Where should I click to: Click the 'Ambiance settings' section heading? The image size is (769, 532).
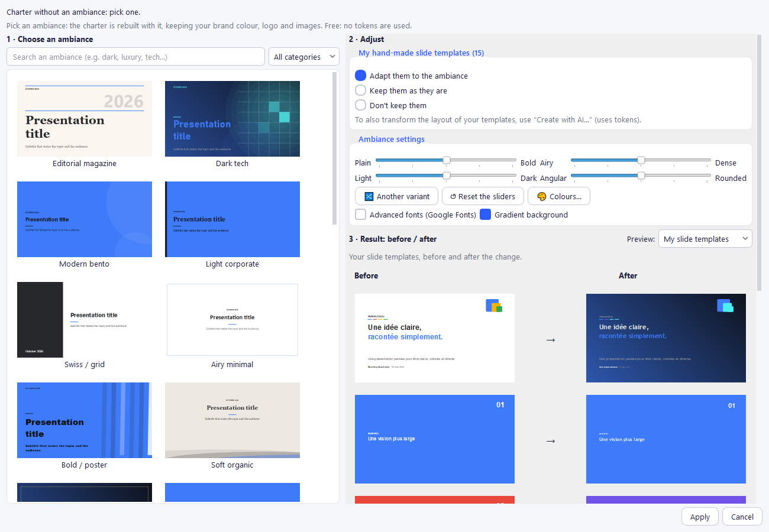tap(392, 139)
